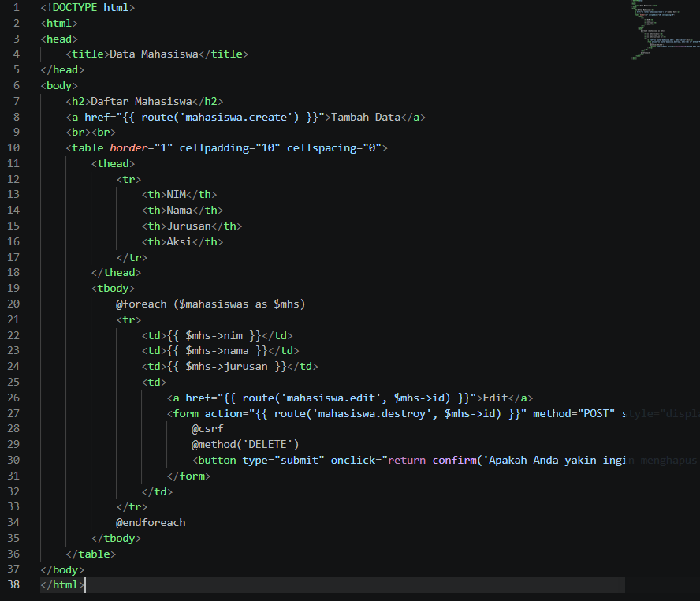
Task: Click 'Daftar Mahasiswa' inside the h2 tag
Action: (x=142, y=102)
